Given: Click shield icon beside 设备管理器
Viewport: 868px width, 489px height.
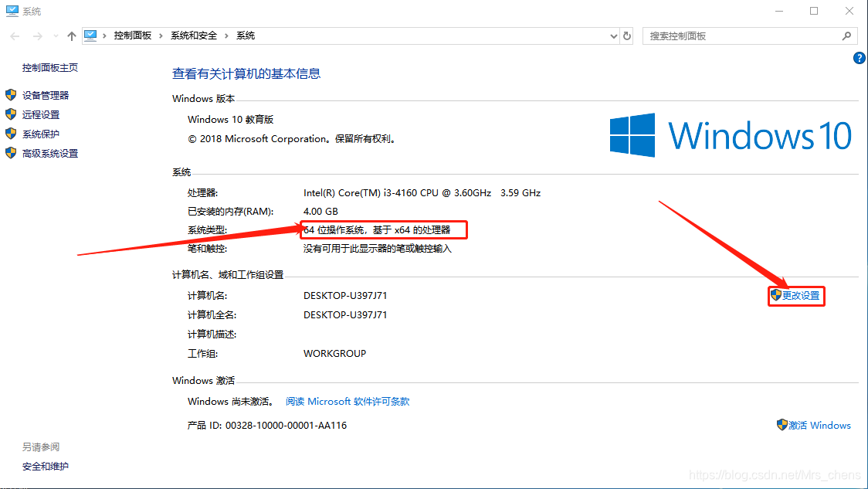Looking at the screenshot, I should tap(11, 95).
